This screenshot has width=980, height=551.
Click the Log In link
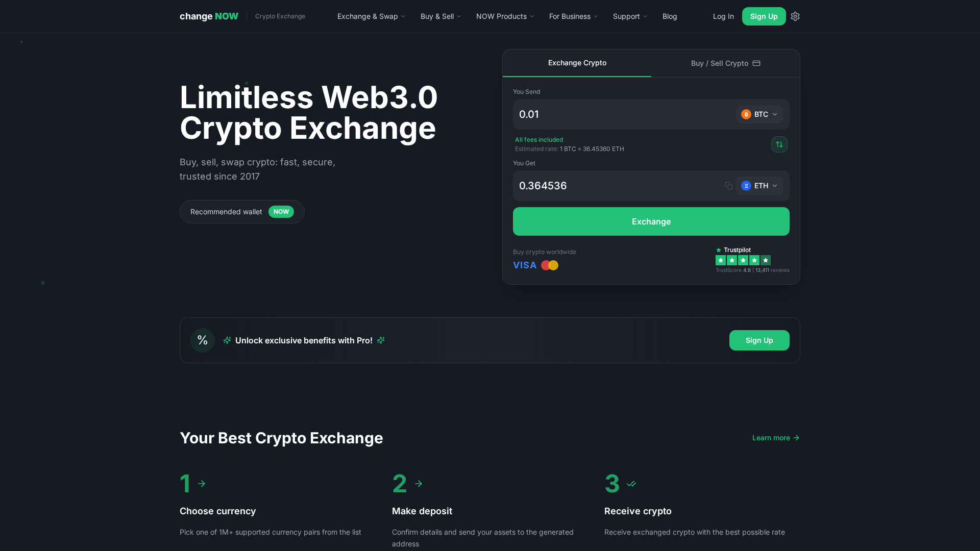723,16
